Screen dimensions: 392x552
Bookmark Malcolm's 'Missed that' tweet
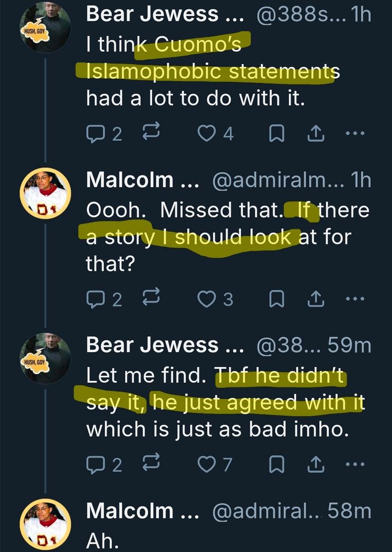[x=277, y=299]
